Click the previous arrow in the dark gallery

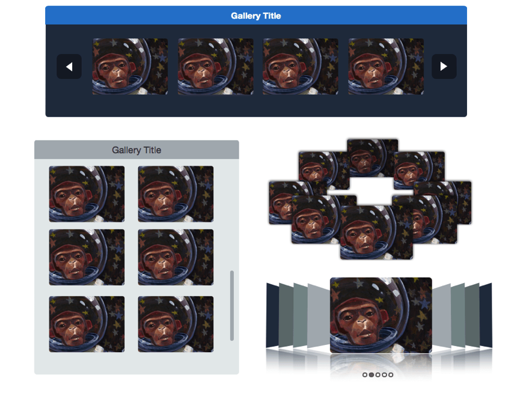pyautogui.click(x=69, y=67)
